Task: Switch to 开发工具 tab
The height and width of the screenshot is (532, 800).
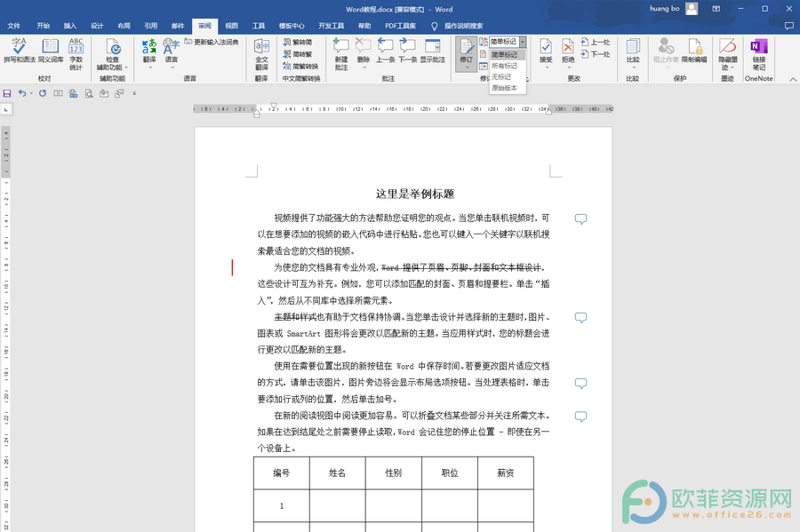Action: [x=332, y=26]
